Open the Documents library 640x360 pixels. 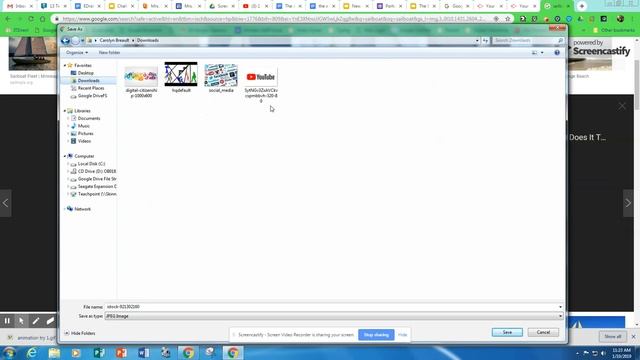point(89,118)
